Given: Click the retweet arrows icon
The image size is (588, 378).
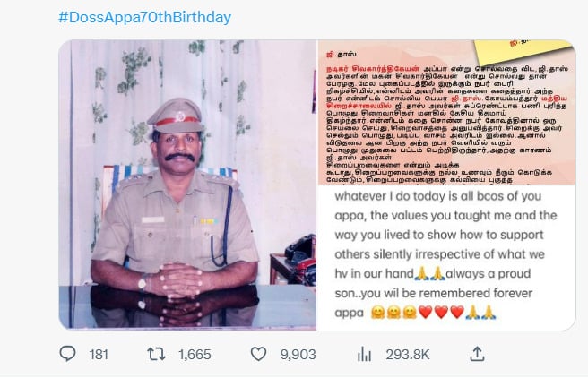Looking at the screenshot, I should (x=156, y=354).
